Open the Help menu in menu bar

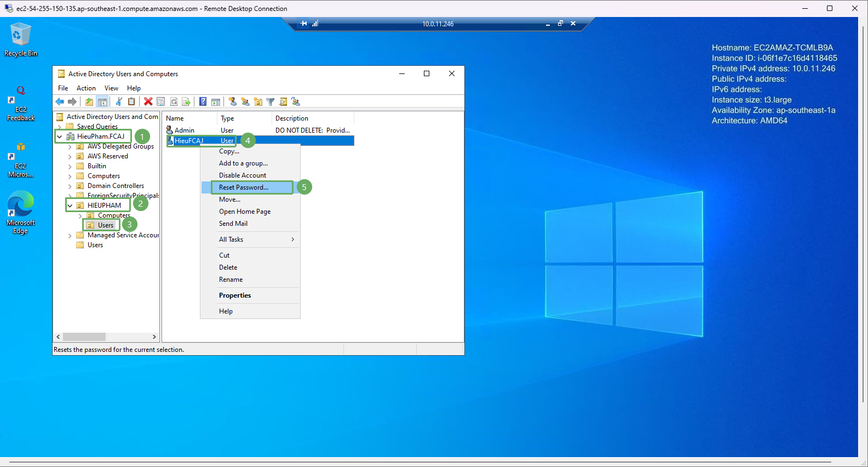134,88
